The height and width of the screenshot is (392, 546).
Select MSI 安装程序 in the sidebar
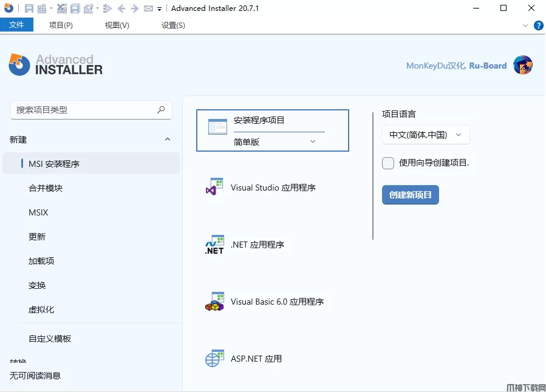[x=91, y=163]
